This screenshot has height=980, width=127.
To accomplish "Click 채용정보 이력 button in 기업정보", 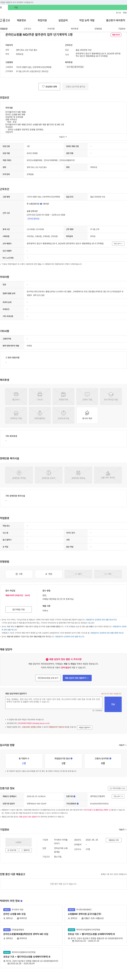I will (114, 840).
